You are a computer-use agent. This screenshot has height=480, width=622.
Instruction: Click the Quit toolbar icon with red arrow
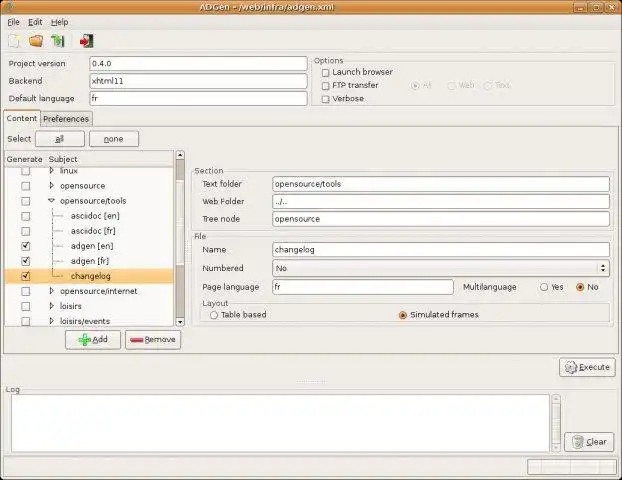click(86, 41)
